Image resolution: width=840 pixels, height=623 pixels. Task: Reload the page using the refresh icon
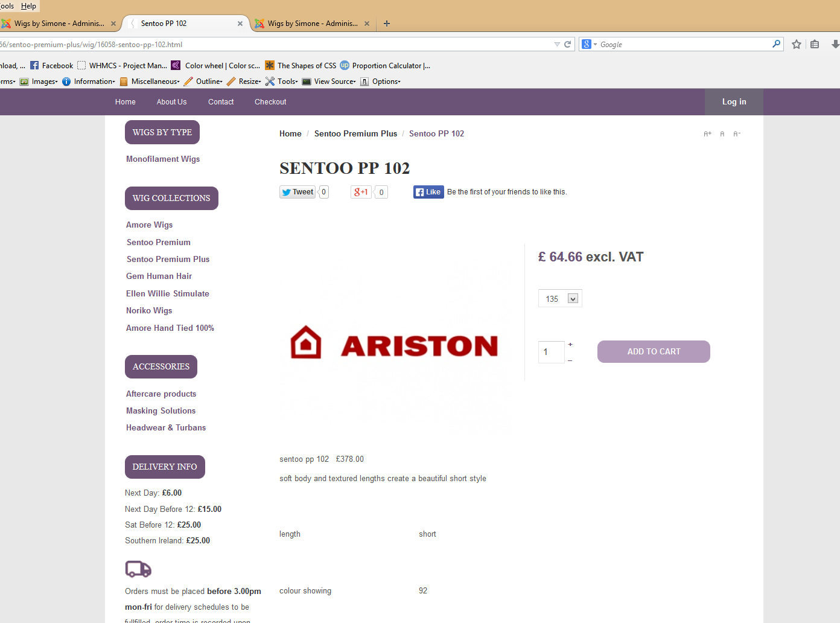coord(567,44)
